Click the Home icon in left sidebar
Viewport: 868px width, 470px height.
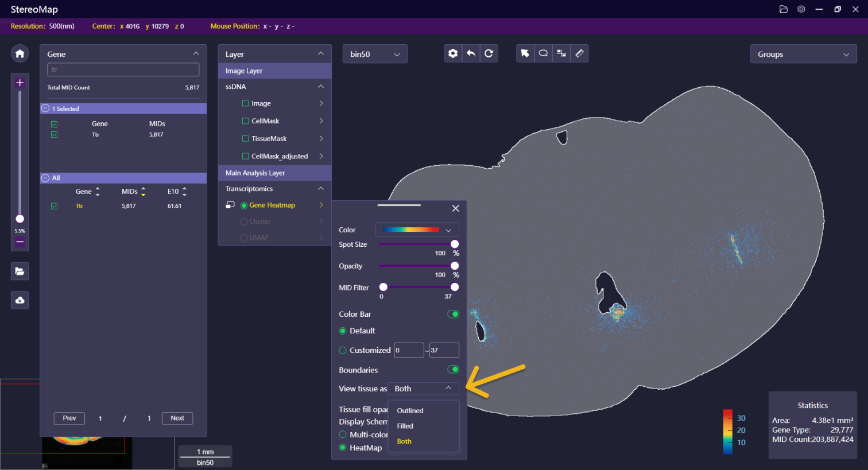click(20, 53)
